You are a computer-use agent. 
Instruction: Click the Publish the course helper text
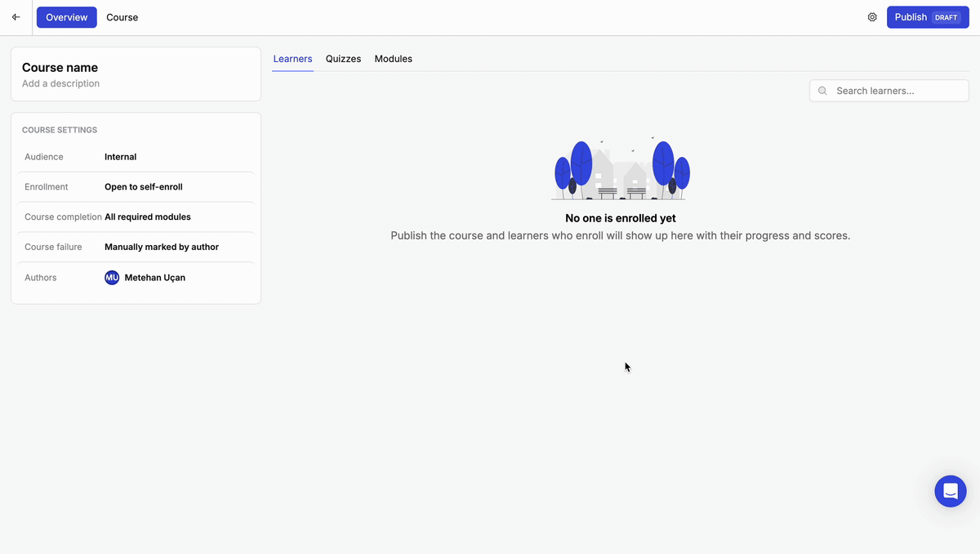click(621, 235)
